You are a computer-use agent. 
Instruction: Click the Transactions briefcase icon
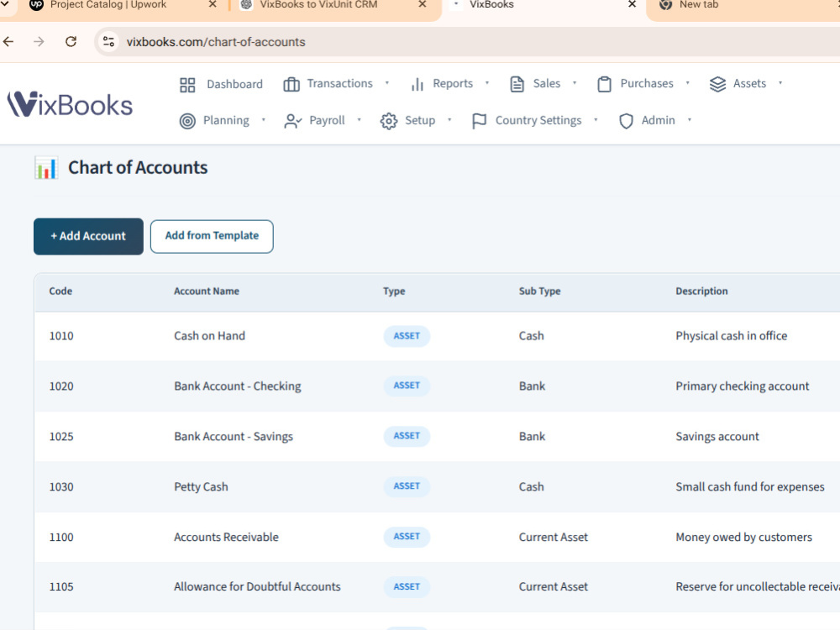[291, 84]
